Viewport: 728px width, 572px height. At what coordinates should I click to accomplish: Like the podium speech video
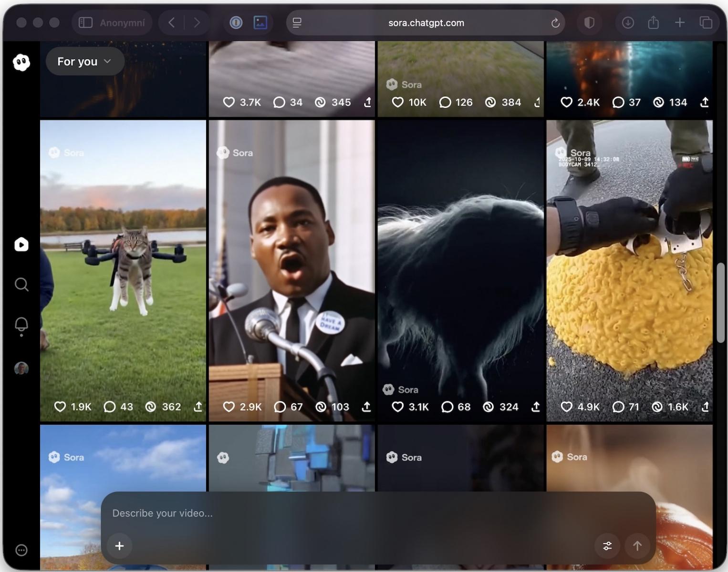pyautogui.click(x=229, y=407)
